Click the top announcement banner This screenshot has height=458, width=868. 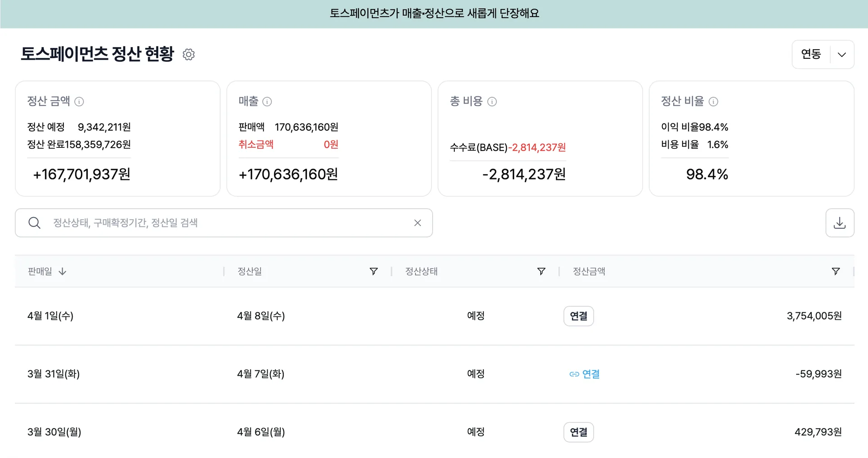pyautogui.click(x=434, y=14)
